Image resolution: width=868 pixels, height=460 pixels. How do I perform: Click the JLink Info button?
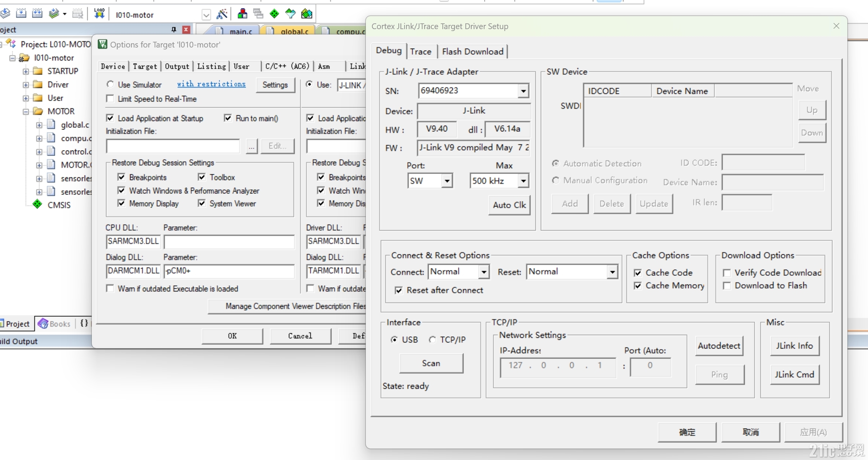[x=794, y=345]
